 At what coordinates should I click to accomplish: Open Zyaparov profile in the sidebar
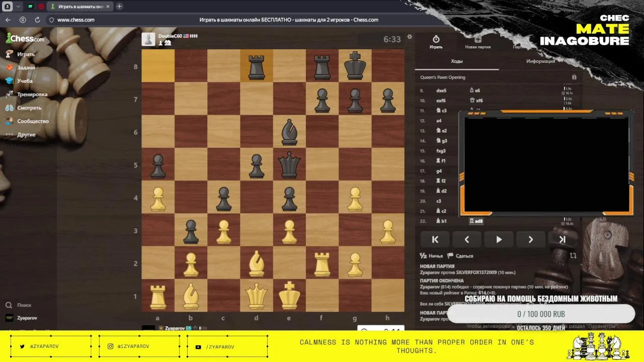(x=21, y=318)
